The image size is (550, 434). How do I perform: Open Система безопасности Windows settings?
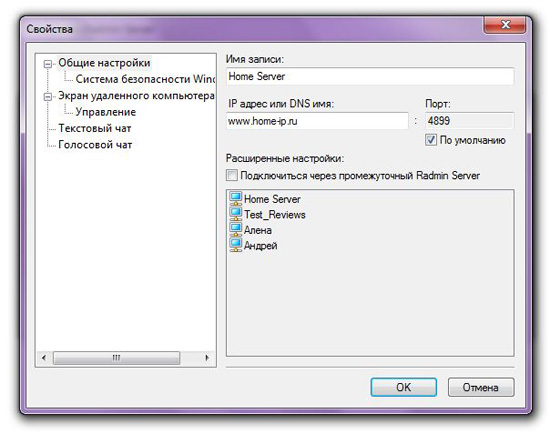pos(145,79)
